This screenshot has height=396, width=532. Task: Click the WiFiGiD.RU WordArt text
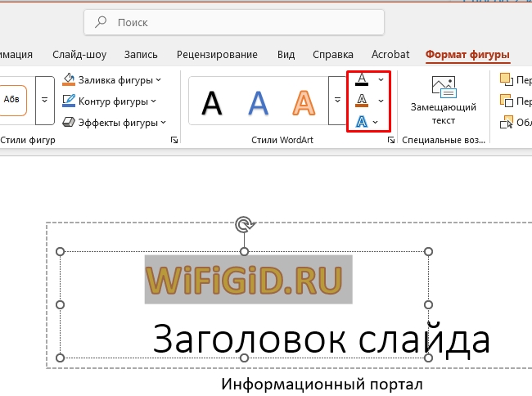(x=244, y=280)
